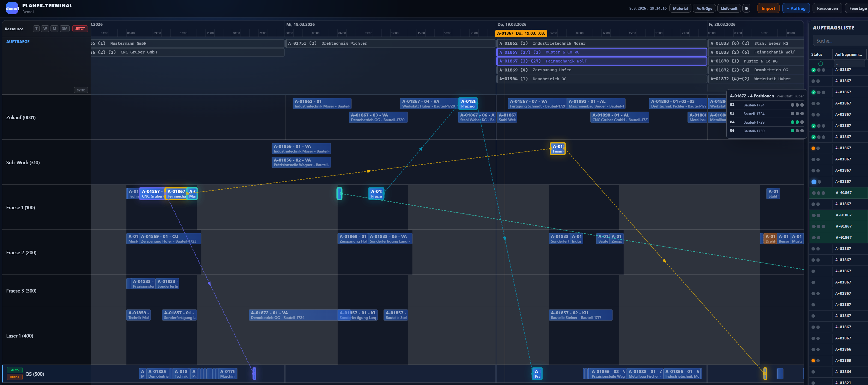Viewport: 868px width, 385px height.
Task: Select the T day-view icon beside Ressource
Action: click(36, 29)
